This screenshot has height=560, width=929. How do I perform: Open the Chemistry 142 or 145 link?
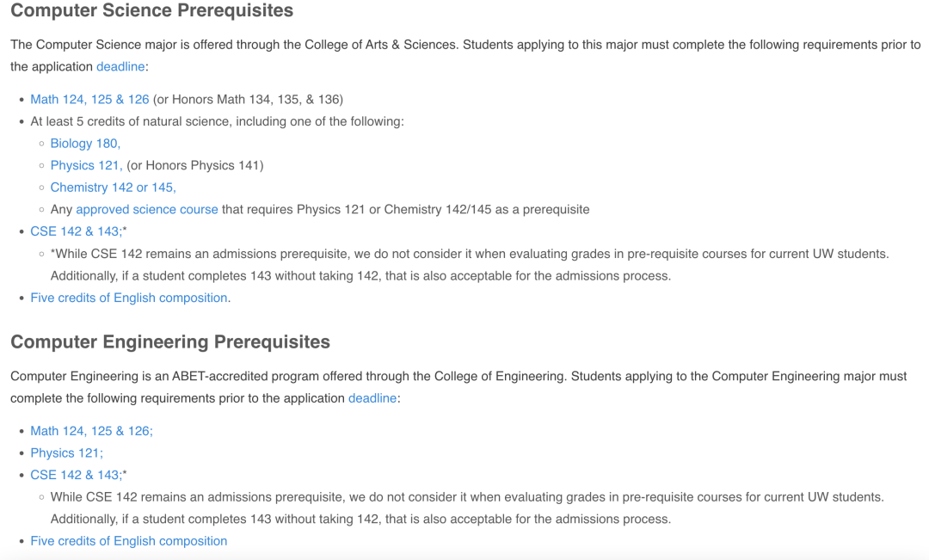click(113, 188)
